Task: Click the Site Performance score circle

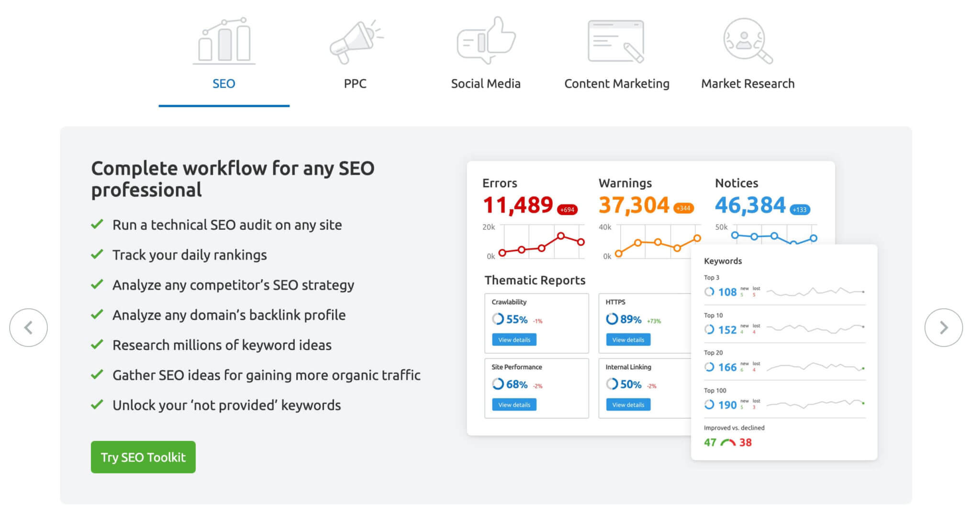Action: point(498,384)
